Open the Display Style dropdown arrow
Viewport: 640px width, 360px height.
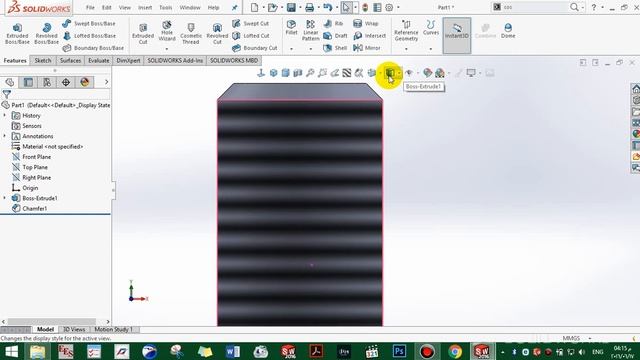[399, 73]
